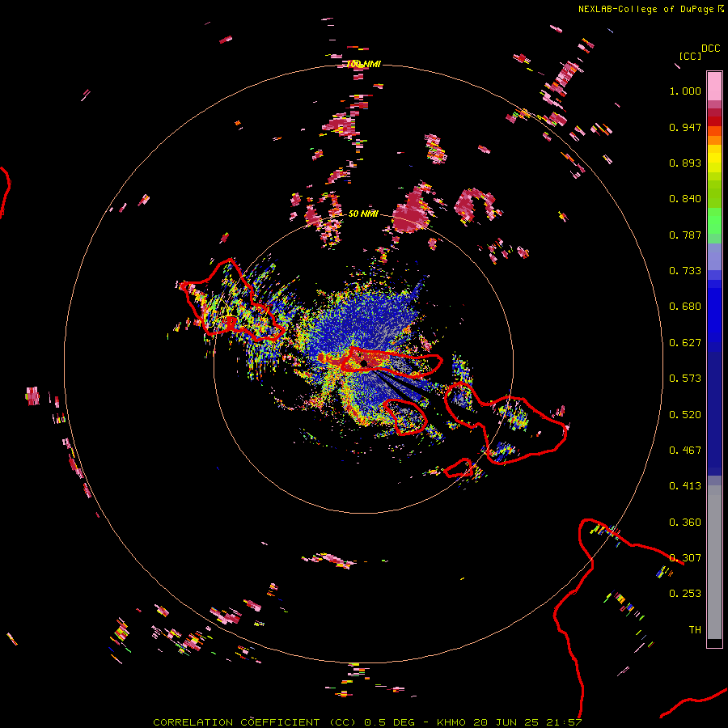This screenshot has height=728, width=728.
Task: Select the 0.573 scale value
Action: (685, 379)
